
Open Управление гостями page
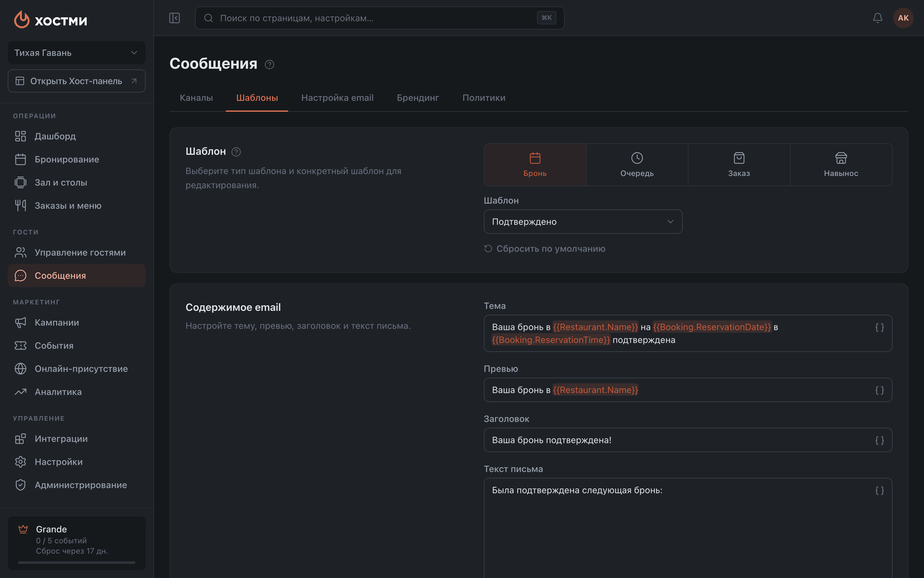tap(76, 253)
